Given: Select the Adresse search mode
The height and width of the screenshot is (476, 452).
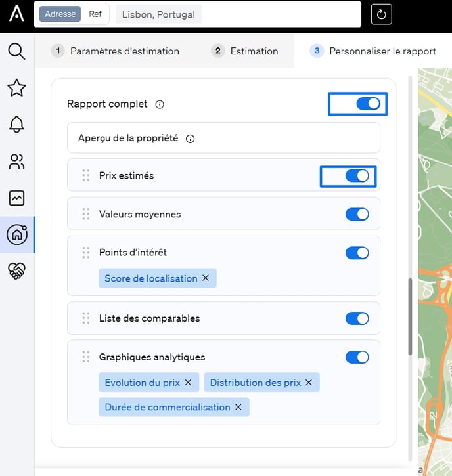Looking at the screenshot, I should (60, 14).
